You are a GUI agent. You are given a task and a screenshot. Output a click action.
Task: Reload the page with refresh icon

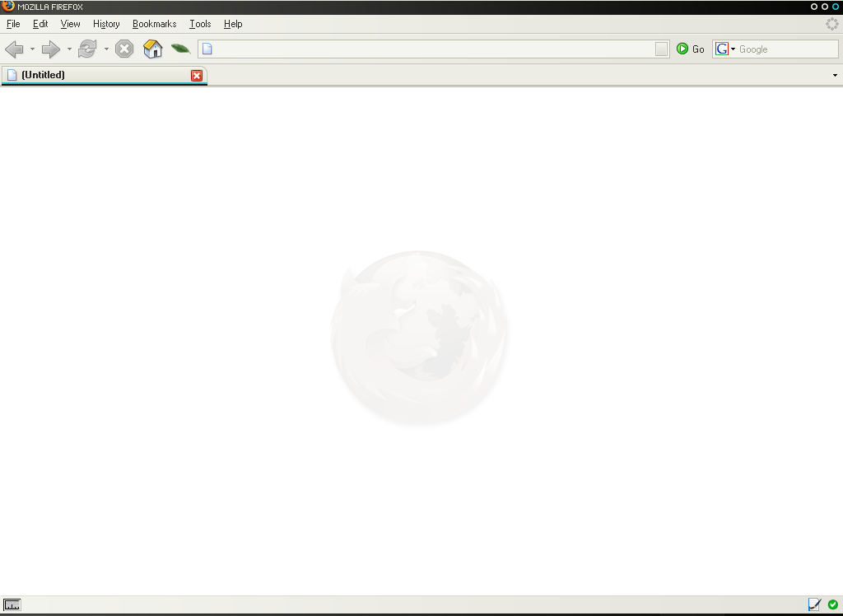pos(87,49)
